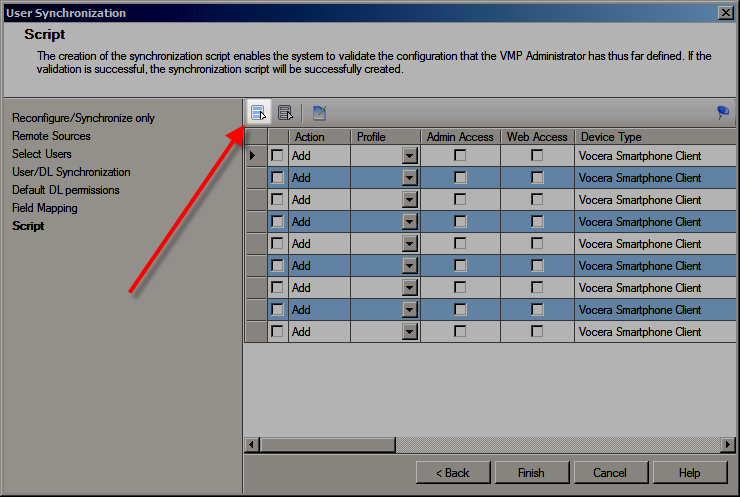Enable Web Access in the first row
740x497 pixels.
[537, 155]
